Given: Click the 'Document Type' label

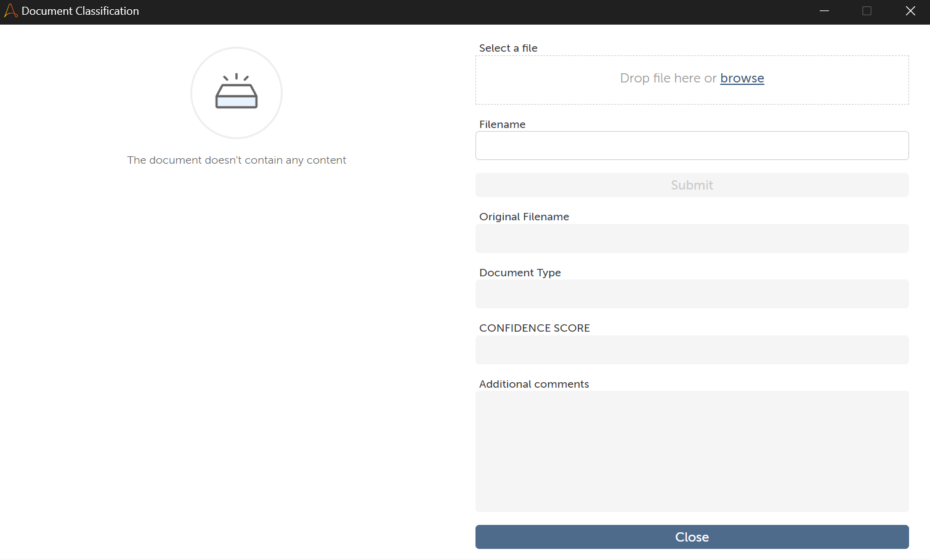Looking at the screenshot, I should tap(520, 273).
